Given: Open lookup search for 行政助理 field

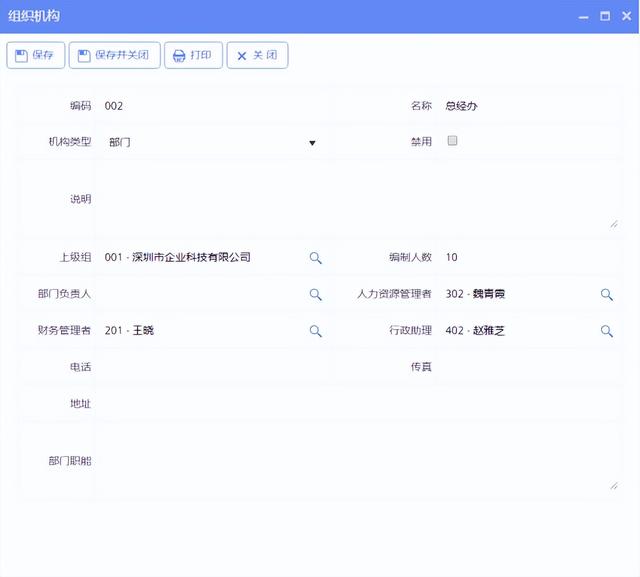Looking at the screenshot, I should click(x=607, y=331).
